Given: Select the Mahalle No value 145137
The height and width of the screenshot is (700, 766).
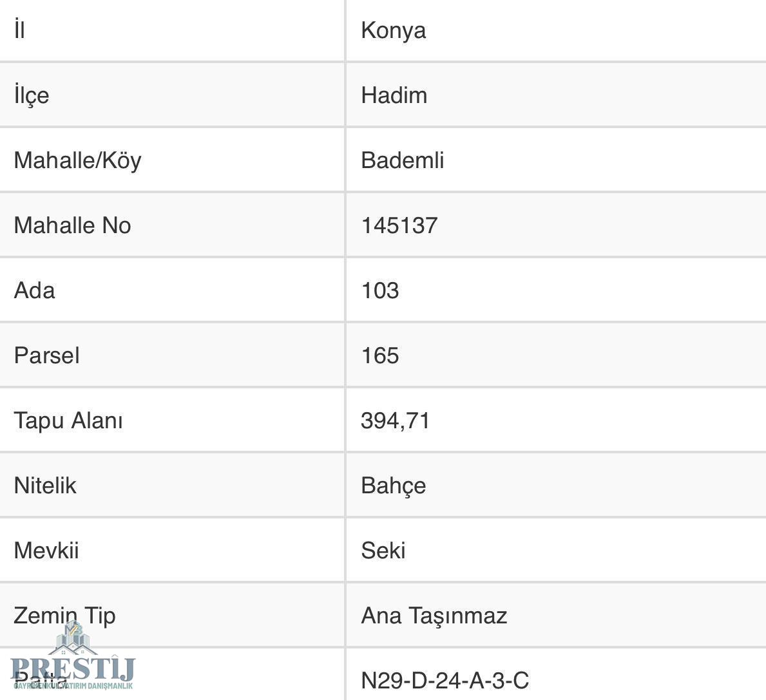Looking at the screenshot, I should [x=399, y=225].
